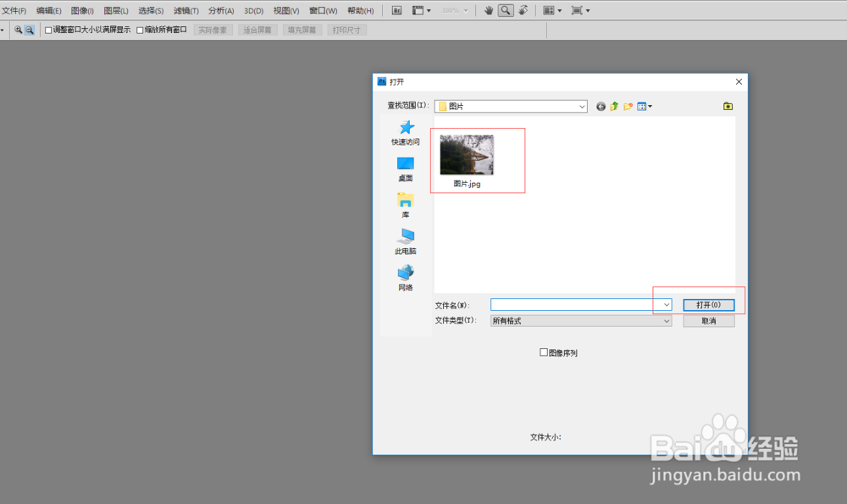Click the 打印尺寸 button

pos(346,30)
